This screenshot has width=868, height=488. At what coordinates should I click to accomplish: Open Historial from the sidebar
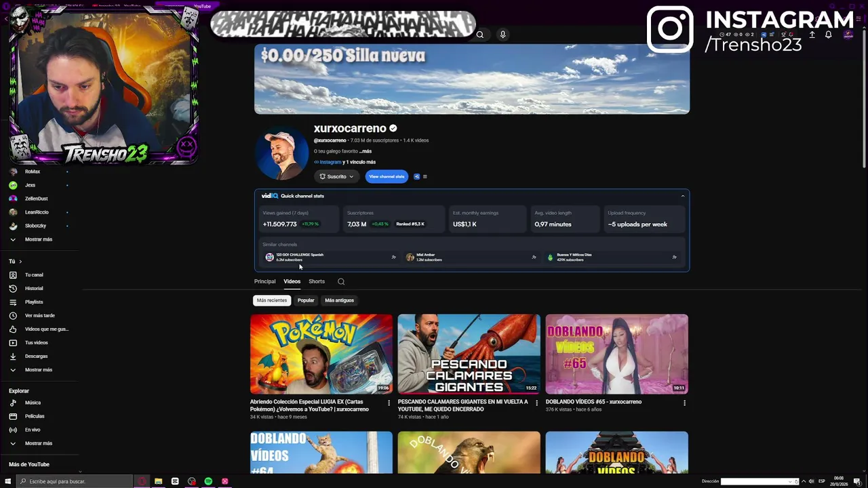coord(34,288)
